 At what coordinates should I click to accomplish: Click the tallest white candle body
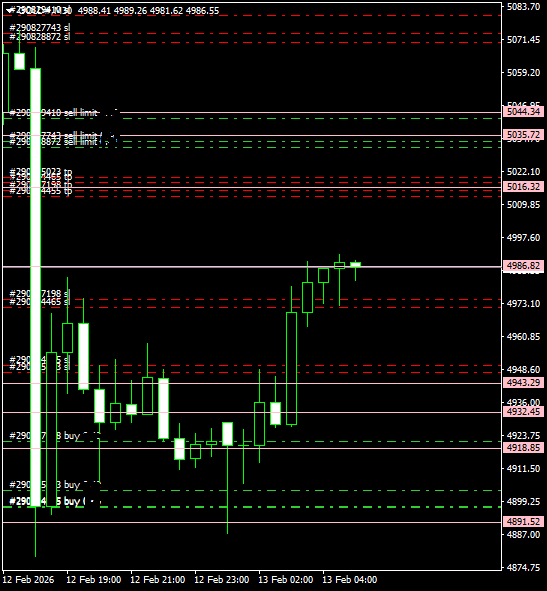pyautogui.click(x=35, y=287)
